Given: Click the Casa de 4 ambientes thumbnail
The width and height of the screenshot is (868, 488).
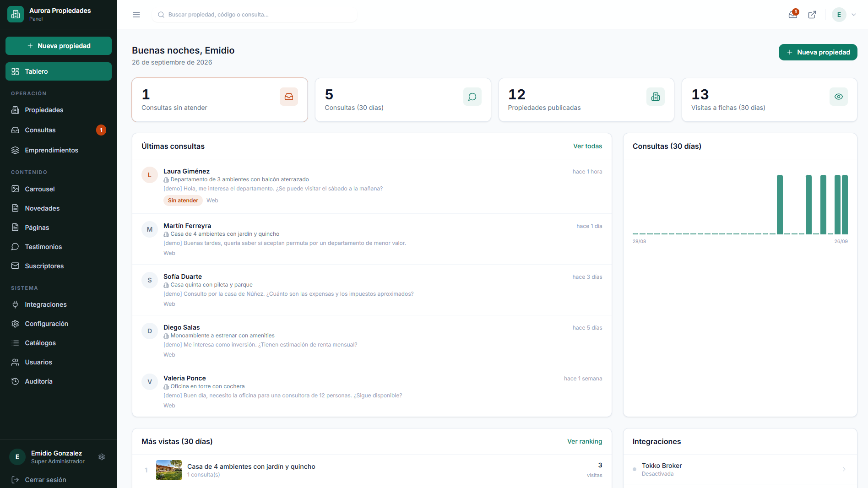Looking at the screenshot, I should click(169, 470).
